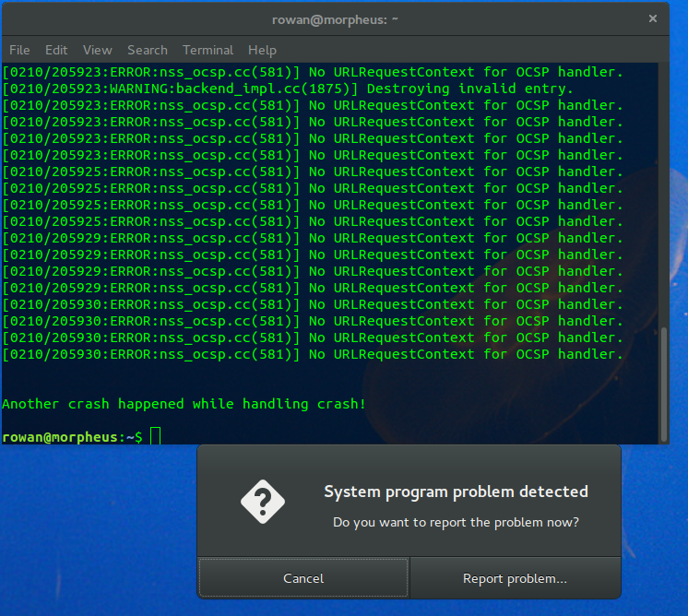Open the View menu

click(98, 50)
